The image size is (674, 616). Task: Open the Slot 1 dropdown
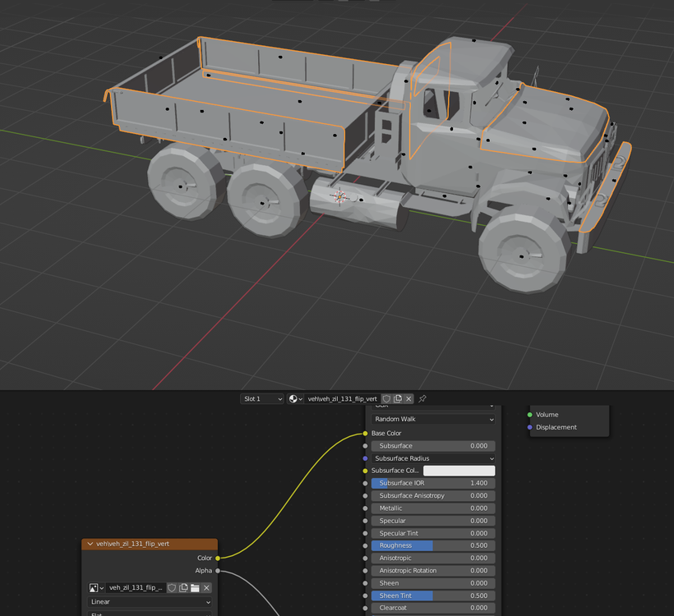point(262,399)
